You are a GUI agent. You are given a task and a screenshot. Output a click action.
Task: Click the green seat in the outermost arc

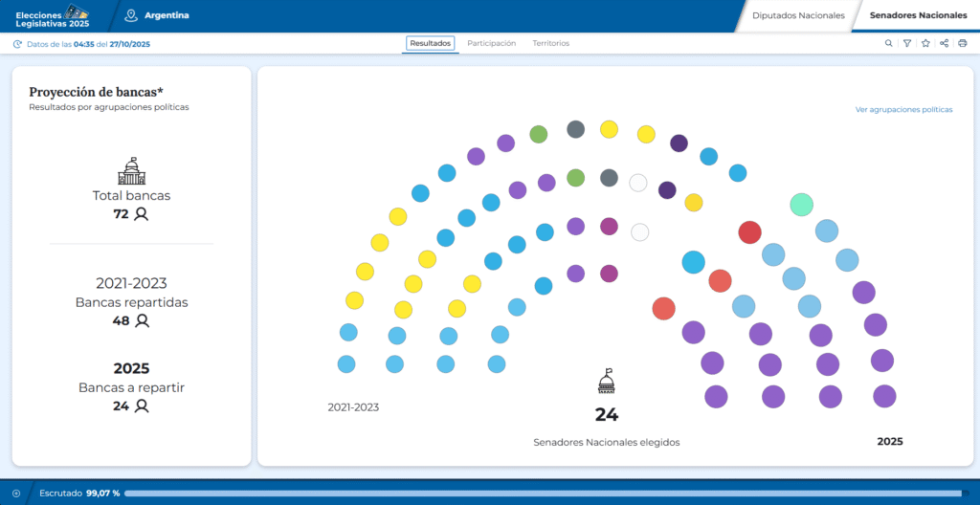click(x=538, y=134)
